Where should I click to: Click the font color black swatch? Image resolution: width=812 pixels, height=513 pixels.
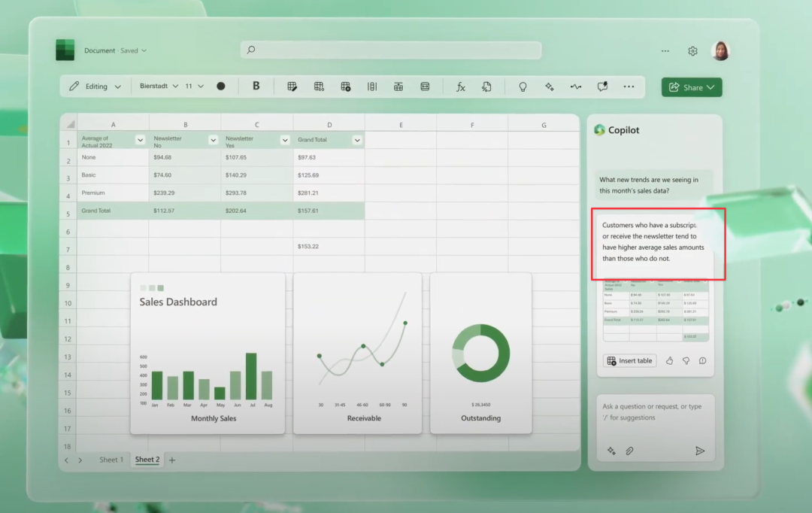220,86
